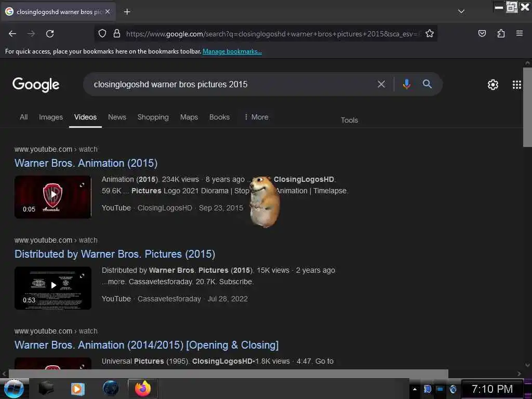
Task: Open the Windows Start menu orb
Action: (x=14, y=389)
